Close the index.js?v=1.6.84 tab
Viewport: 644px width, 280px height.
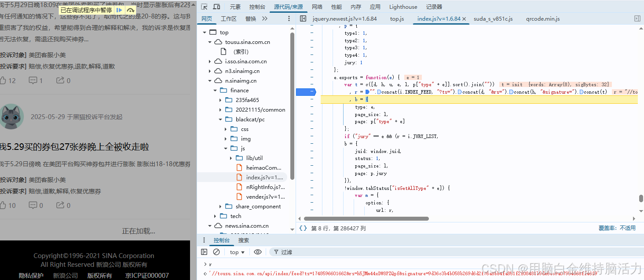point(464,19)
